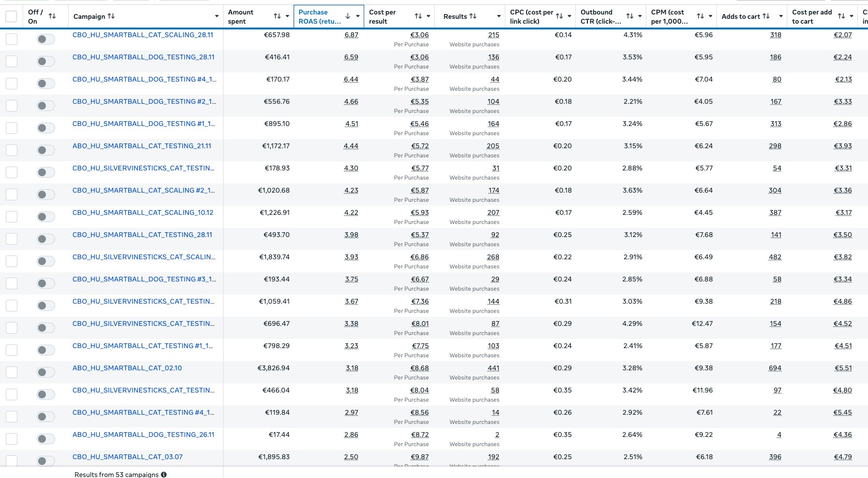The image size is (868, 478).
Task: Click the 215 Website purchases result link
Action: (494, 35)
